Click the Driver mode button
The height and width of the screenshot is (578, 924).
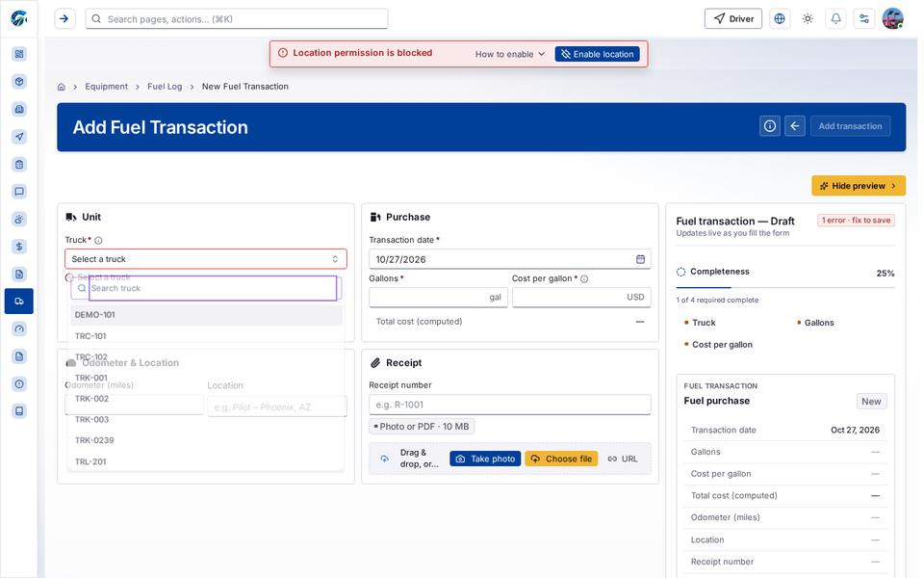tap(733, 19)
